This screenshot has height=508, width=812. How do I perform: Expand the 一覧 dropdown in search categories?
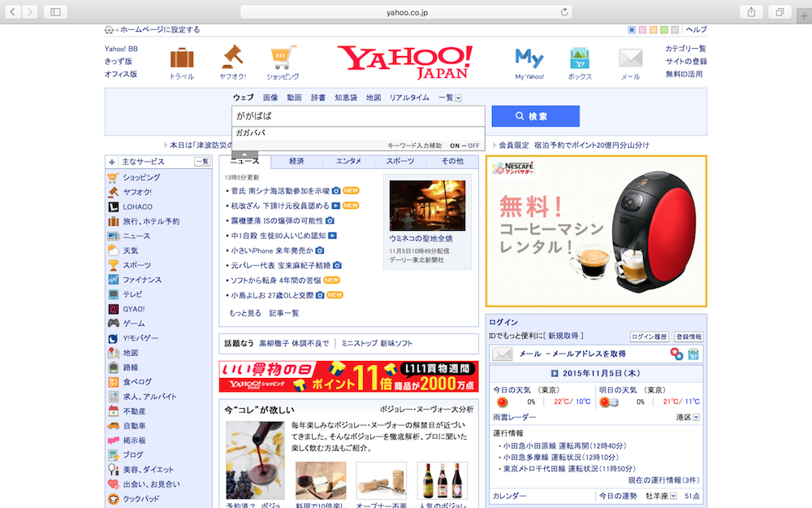pyautogui.click(x=458, y=98)
